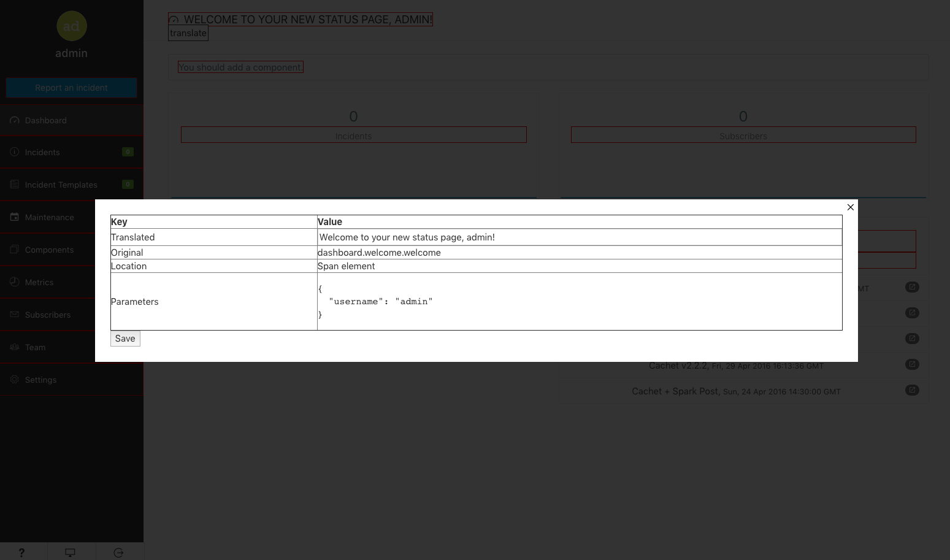Click the 'Key' column header
The width and height of the screenshot is (950, 560).
pos(214,222)
